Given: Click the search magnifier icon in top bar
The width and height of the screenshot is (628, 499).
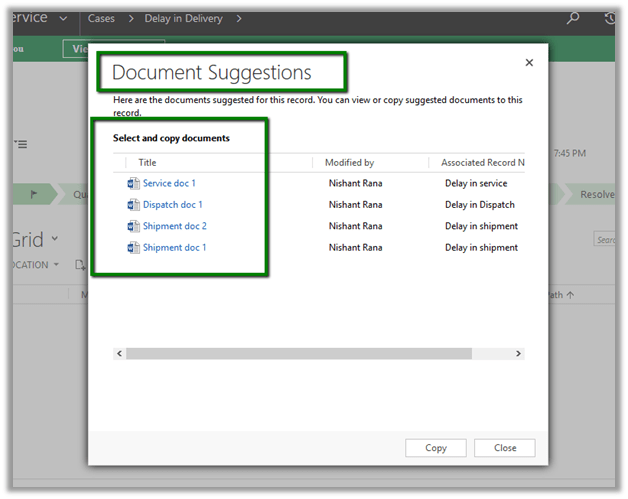Looking at the screenshot, I should (x=573, y=18).
